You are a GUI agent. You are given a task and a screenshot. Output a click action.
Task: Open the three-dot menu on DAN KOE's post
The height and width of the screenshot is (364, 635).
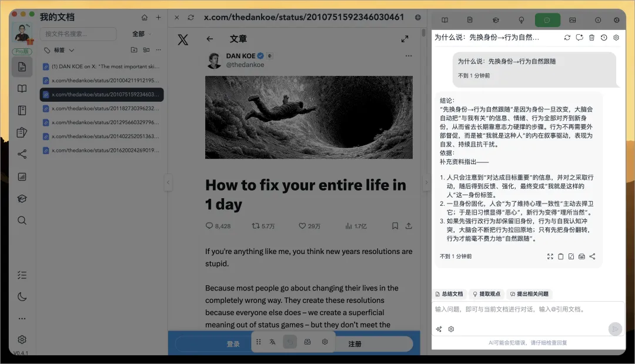pos(409,55)
